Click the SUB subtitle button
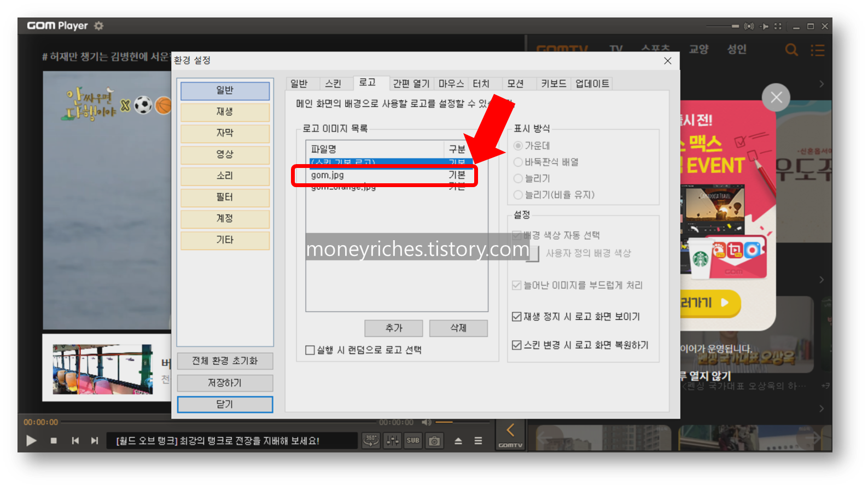This screenshot has width=868, height=488. click(x=413, y=440)
